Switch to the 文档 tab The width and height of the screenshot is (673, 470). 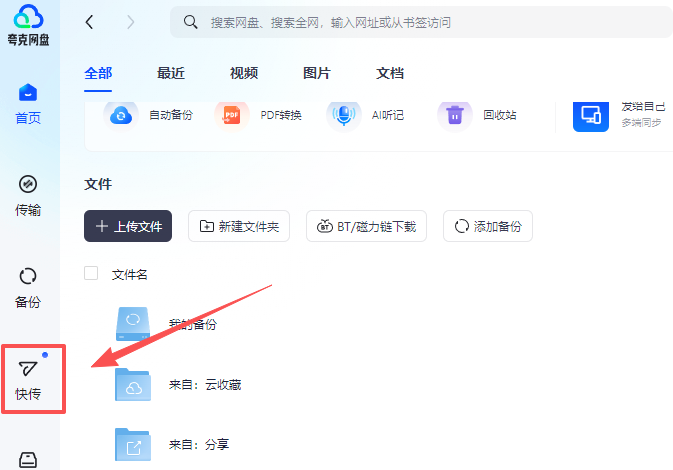click(x=390, y=73)
